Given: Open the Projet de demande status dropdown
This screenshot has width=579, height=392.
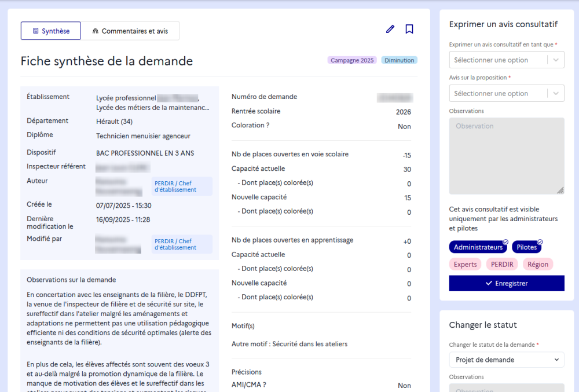Looking at the screenshot, I should (507, 360).
